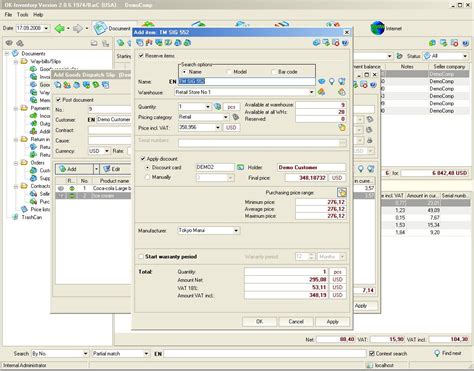Click the gray forward arrow in the main toolbar
Viewport: 474px width, 371px height.
tap(77, 28)
